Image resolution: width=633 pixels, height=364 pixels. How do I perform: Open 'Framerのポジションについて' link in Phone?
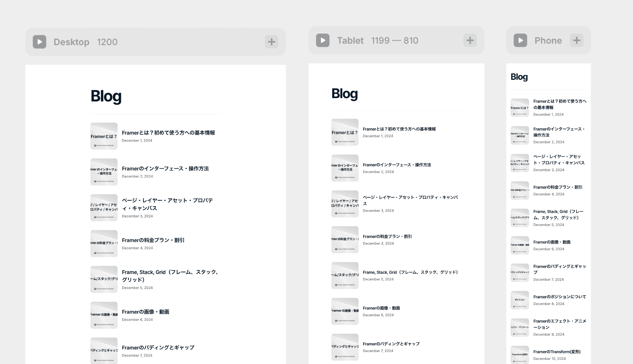(x=560, y=297)
